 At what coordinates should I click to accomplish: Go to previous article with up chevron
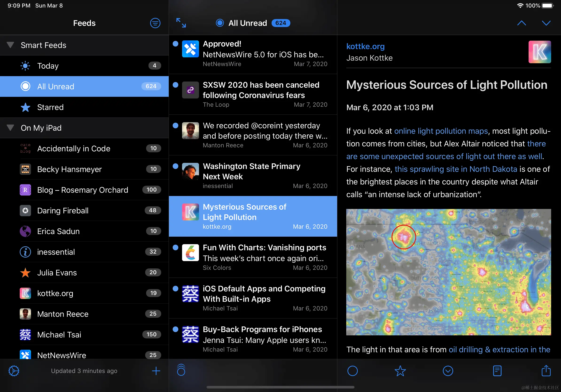[x=522, y=23]
